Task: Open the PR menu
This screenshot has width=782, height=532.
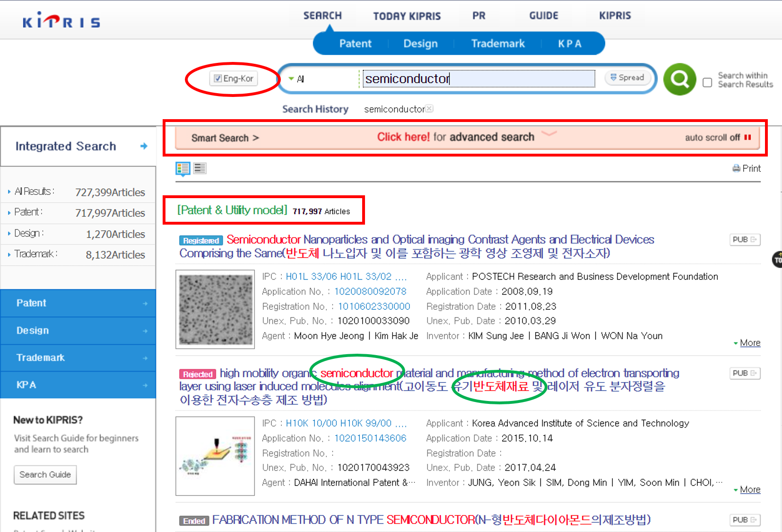Action: pos(478,16)
